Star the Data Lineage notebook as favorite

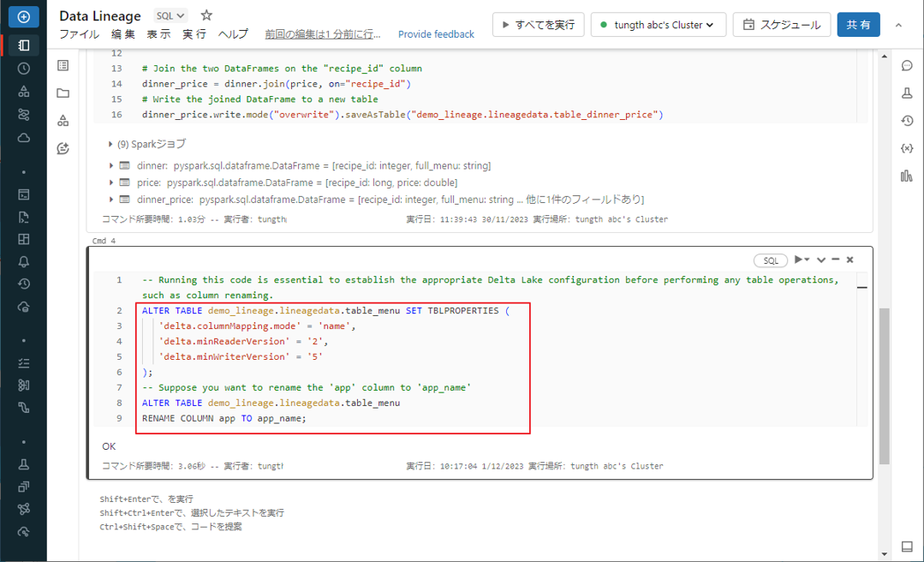pos(206,15)
